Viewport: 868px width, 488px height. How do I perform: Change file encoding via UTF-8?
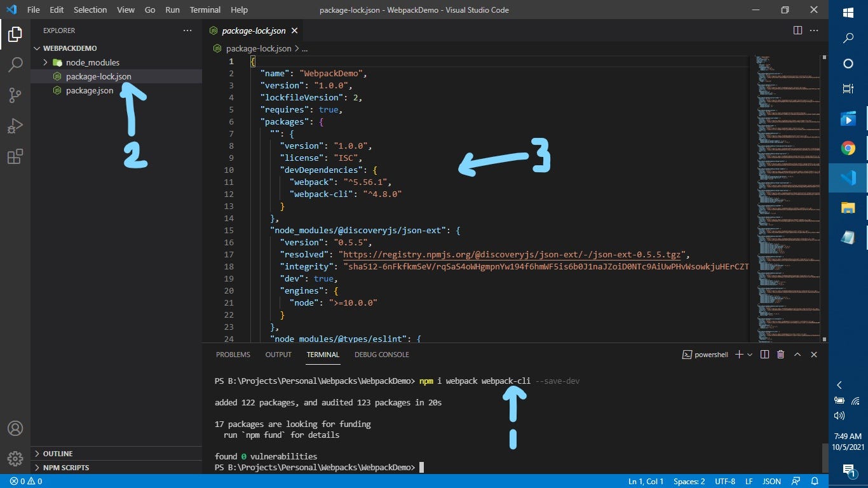pos(725,482)
